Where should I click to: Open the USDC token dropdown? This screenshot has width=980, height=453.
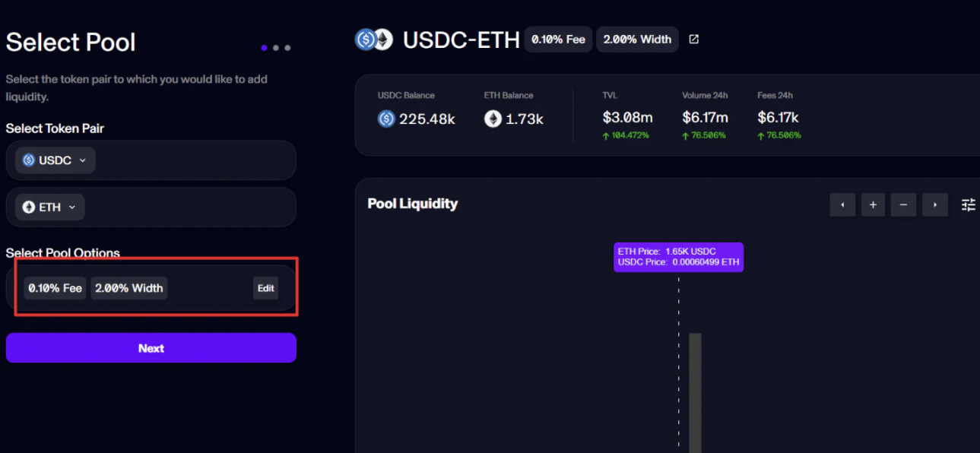click(x=56, y=160)
